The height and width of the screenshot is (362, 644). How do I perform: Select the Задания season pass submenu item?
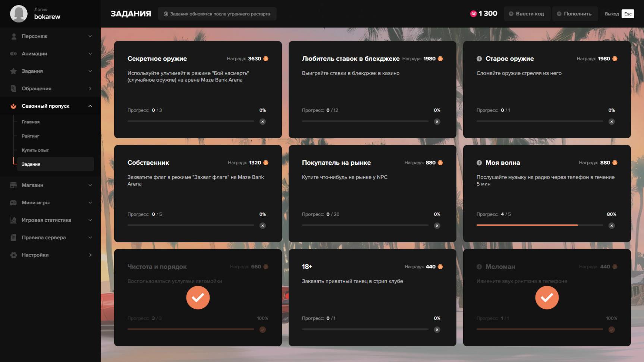point(56,164)
